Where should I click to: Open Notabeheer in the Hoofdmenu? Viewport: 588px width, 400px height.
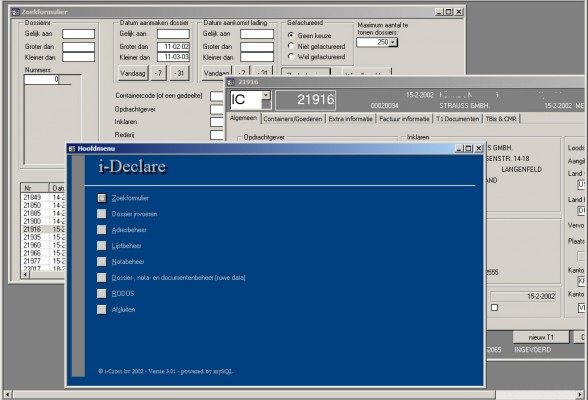pyautogui.click(x=102, y=262)
